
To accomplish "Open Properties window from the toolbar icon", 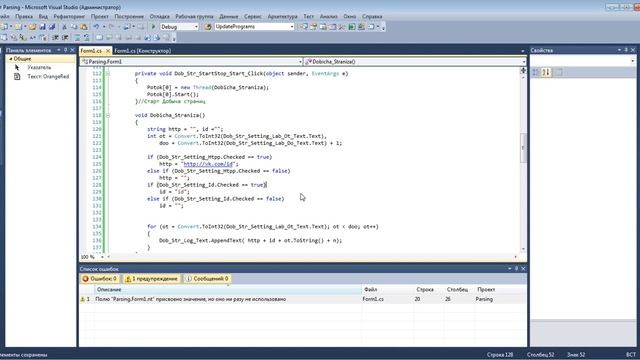I will (x=313, y=27).
